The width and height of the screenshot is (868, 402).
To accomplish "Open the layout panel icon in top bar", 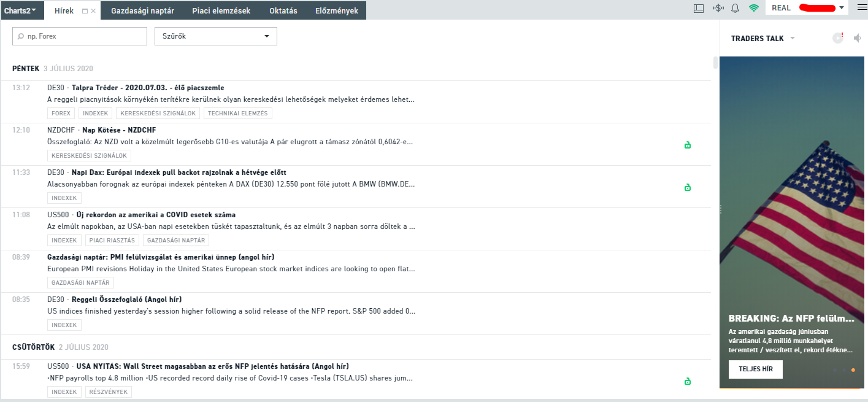I will 698,9.
